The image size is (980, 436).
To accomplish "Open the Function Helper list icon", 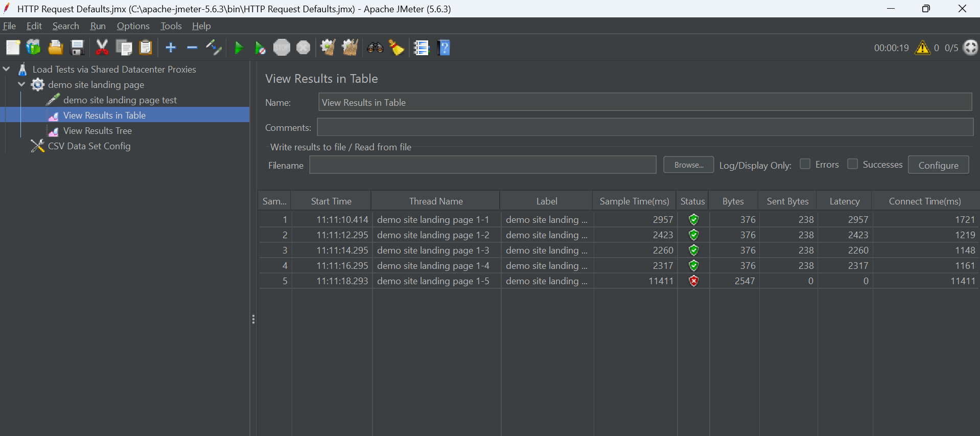I will pos(421,48).
